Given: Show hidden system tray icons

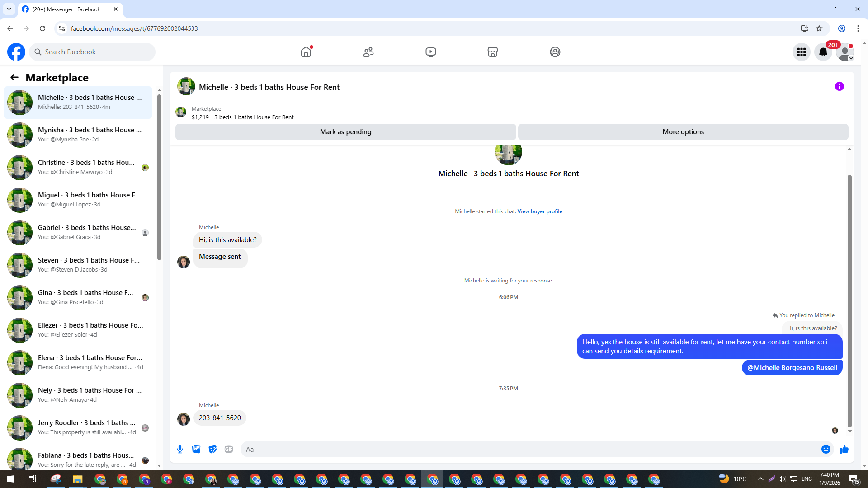Looking at the screenshot, I should [x=760, y=479].
